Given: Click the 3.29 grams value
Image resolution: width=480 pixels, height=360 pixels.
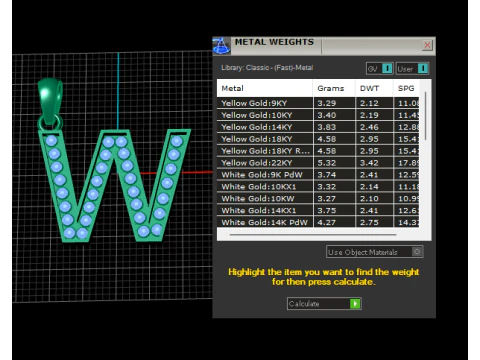Looking at the screenshot, I should 327,103.
